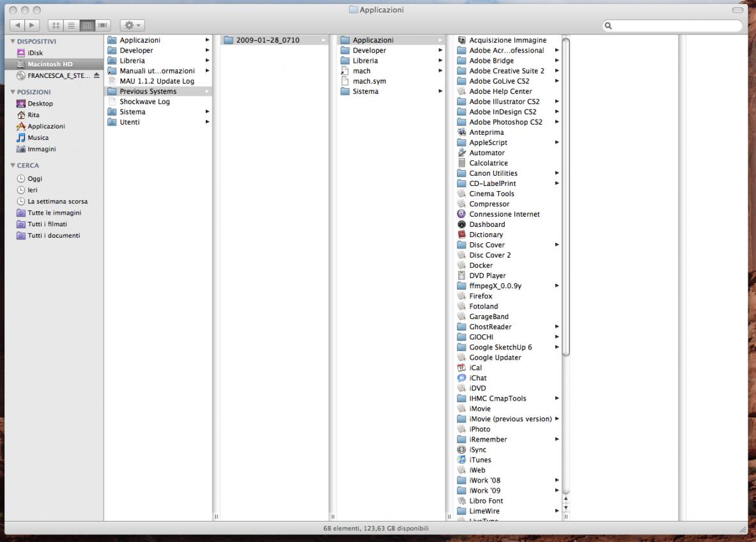Select the Utenti folder
This screenshot has width=756, height=542.
pos(158,122)
